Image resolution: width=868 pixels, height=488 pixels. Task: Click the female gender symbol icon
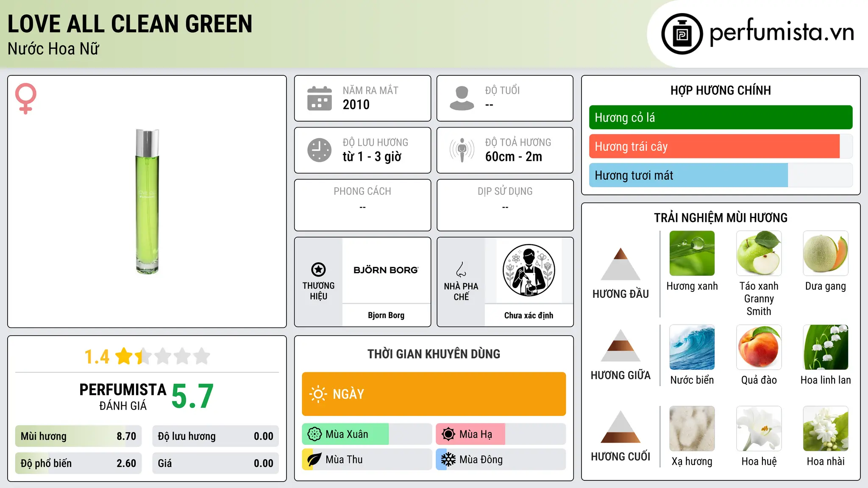(25, 99)
